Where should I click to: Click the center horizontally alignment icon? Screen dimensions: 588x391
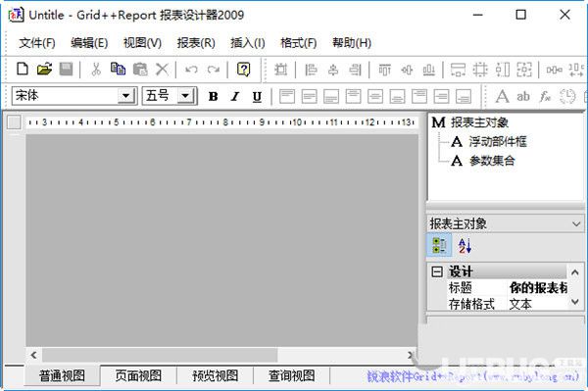pyautogui.click(x=333, y=70)
